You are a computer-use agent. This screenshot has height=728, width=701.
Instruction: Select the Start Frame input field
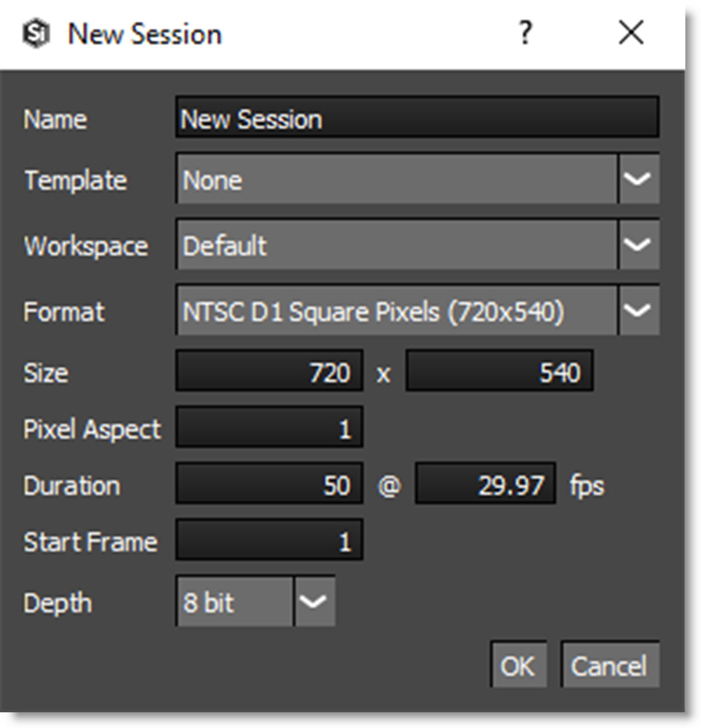click(x=269, y=542)
